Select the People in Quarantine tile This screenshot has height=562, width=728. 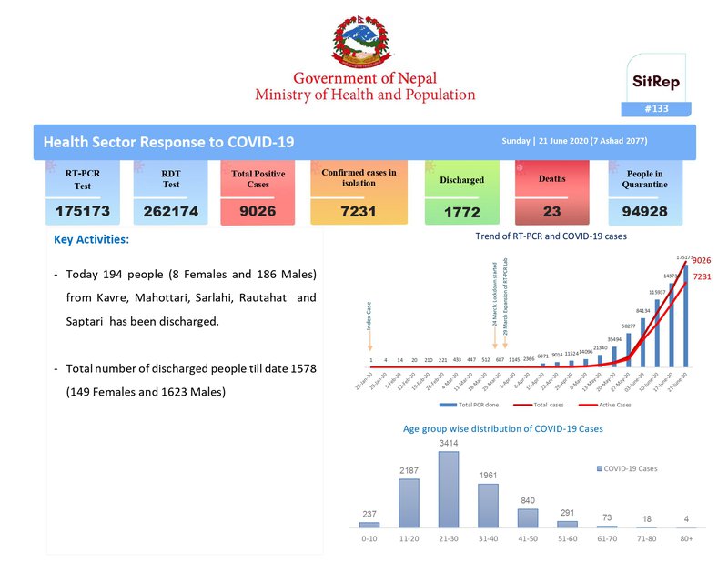pyautogui.click(x=645, y=193)
